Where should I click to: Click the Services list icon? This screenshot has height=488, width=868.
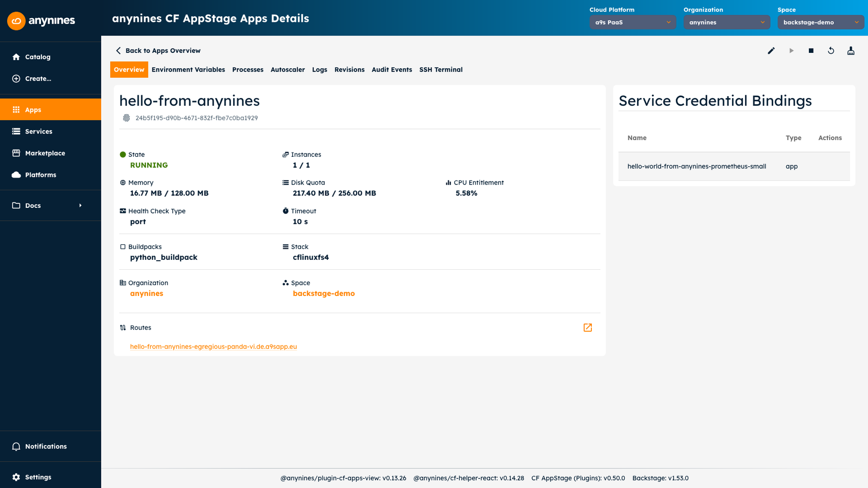pyautogui.click(x=16, y=132)
